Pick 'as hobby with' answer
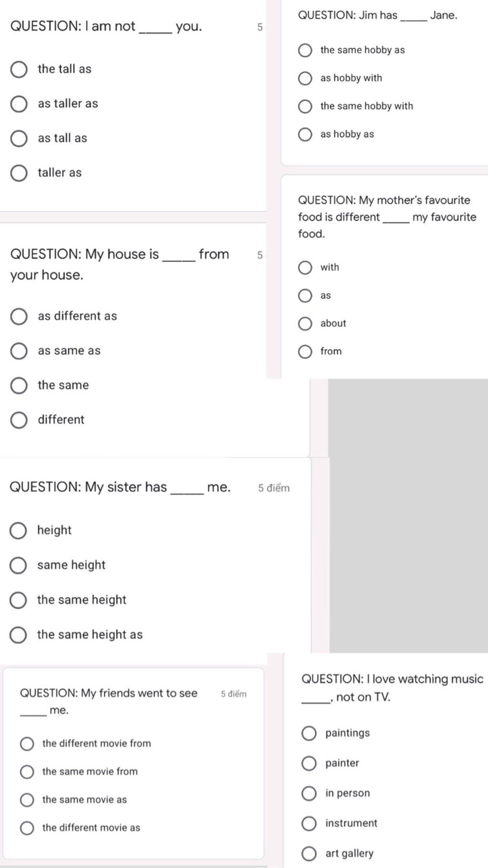The image size is (488, 868). pyautogui.click(x=305, y=78)
